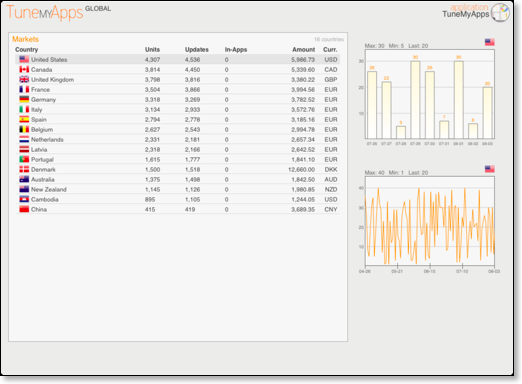
Task: Select the Latvia country name
Action: (39, 150)
